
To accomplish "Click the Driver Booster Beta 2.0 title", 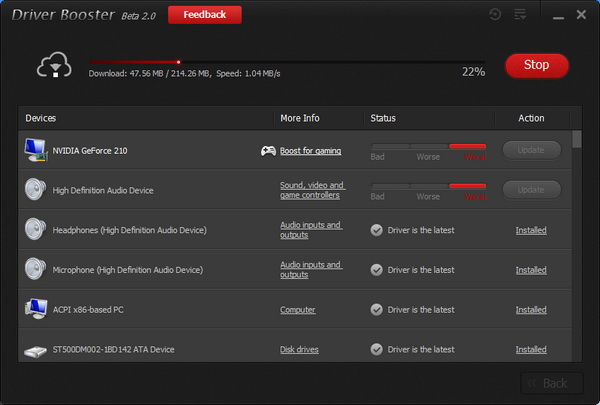I will tap(84, 15).
